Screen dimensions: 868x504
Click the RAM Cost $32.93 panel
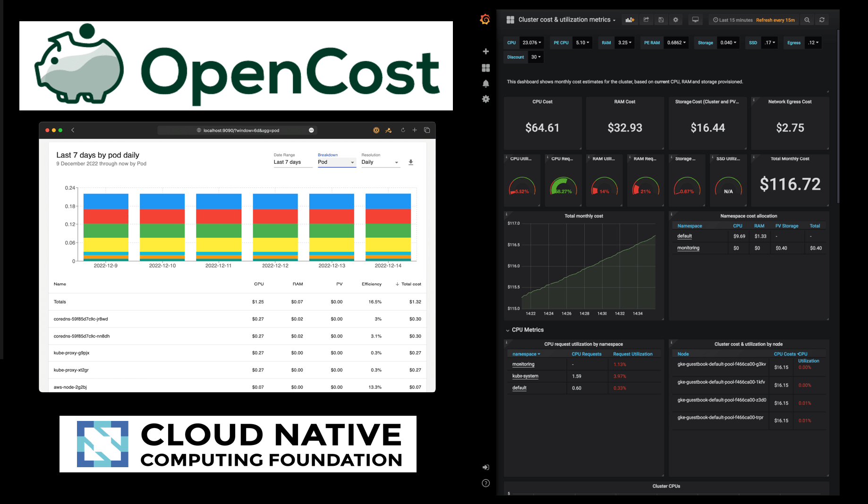[625, 123]
